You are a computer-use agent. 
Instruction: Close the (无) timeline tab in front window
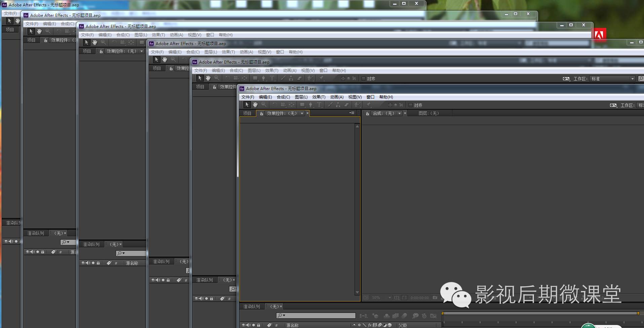click(x=281, y=306)
